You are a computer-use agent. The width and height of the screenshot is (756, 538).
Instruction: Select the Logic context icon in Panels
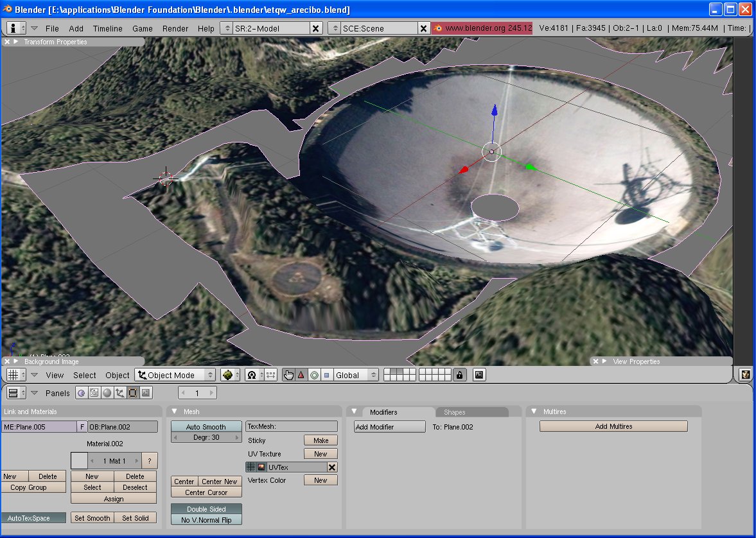[x=81, y=393]
